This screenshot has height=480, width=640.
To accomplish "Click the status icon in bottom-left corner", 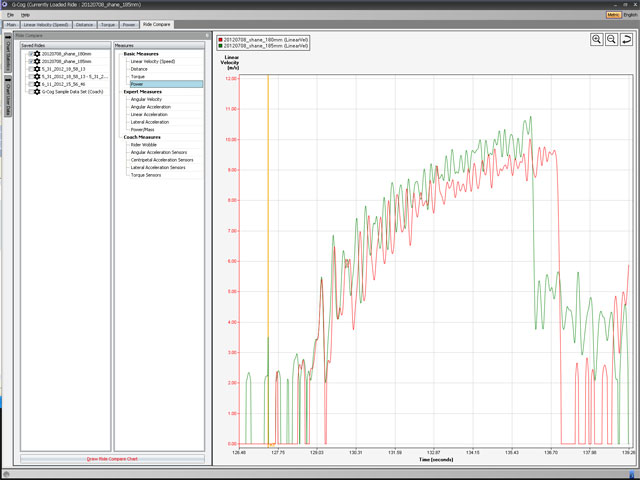I will 7,473.
